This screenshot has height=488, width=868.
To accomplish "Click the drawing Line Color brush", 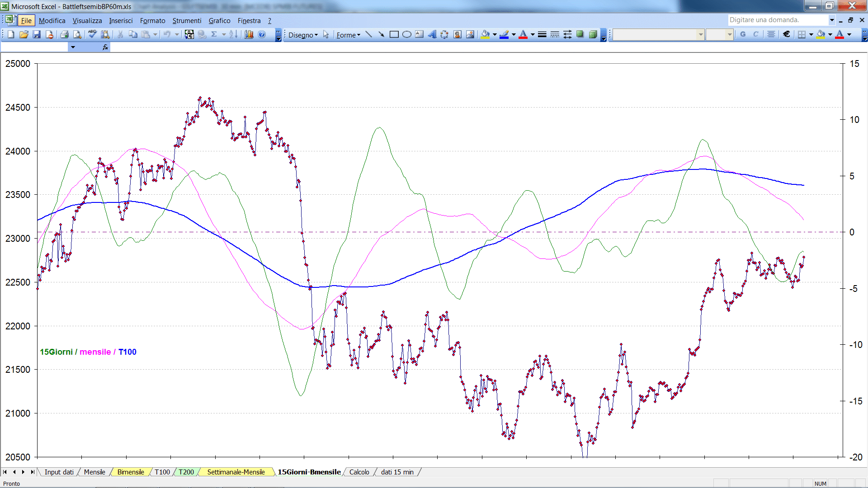I will click(505, 34).
